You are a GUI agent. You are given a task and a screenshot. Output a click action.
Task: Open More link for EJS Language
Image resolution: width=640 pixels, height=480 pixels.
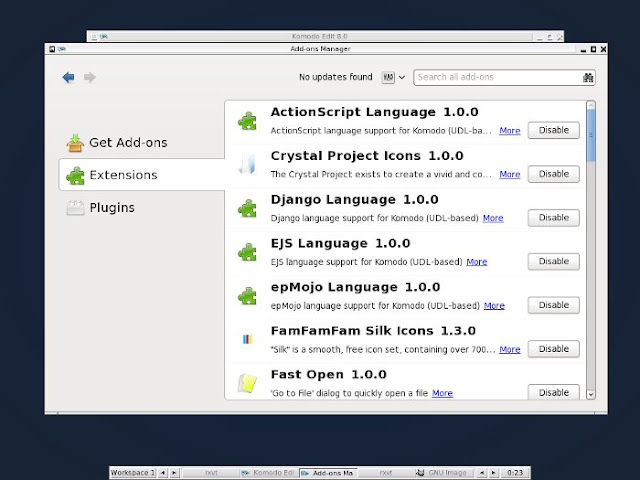click(477, 262)
